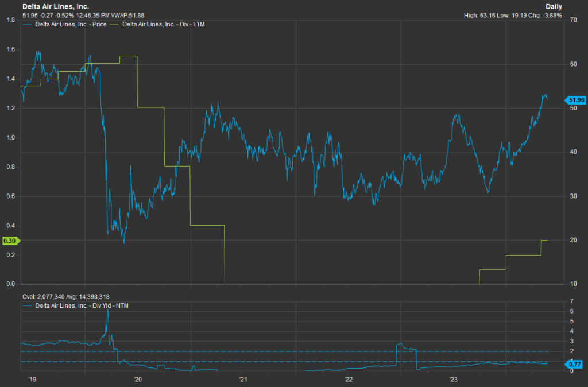Click the 0.2 label on dividend axis
Viewport: 588px width, 387px height.
11,255
